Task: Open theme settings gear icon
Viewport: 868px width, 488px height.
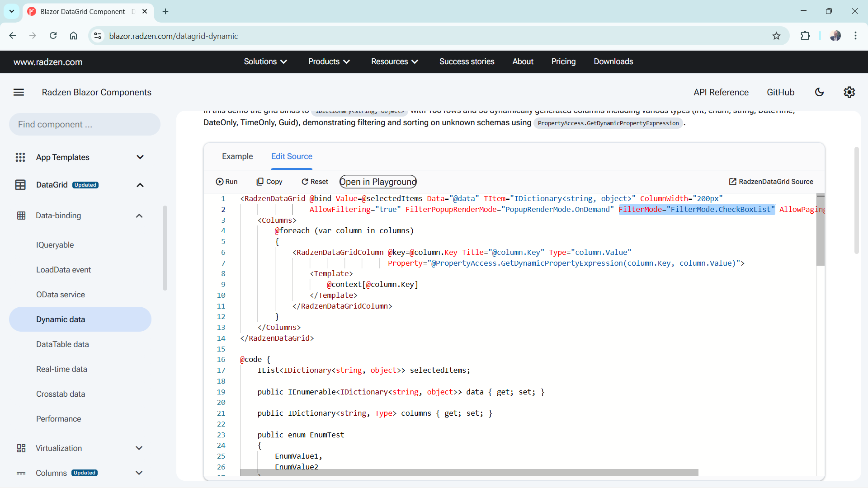Action: click(x=849, y=92)
